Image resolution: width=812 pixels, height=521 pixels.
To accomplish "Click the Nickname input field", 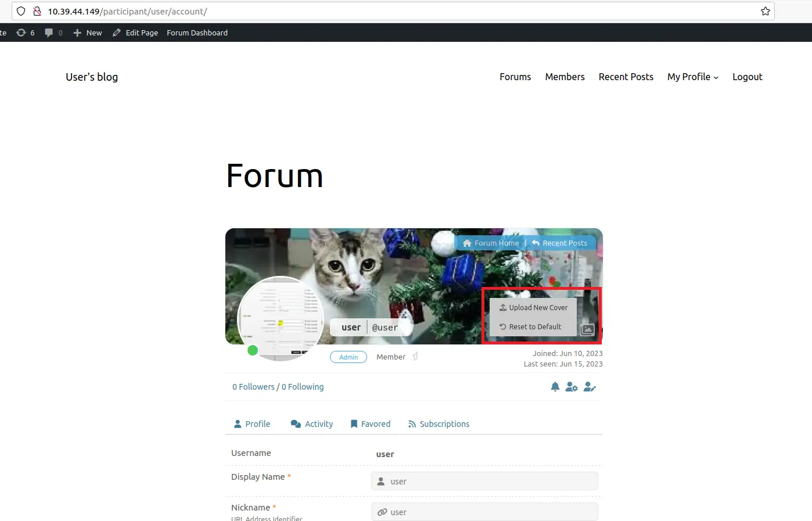I will tap(484, 512).
